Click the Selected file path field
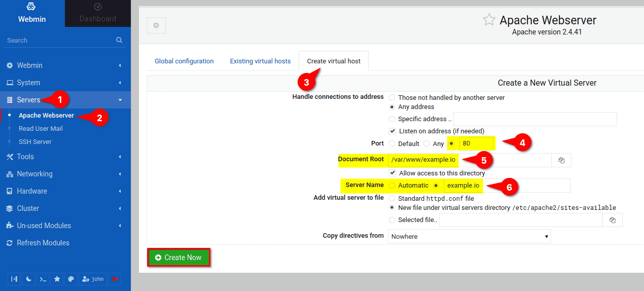Screen dimensions: 644x291 [x=521, y=220]
